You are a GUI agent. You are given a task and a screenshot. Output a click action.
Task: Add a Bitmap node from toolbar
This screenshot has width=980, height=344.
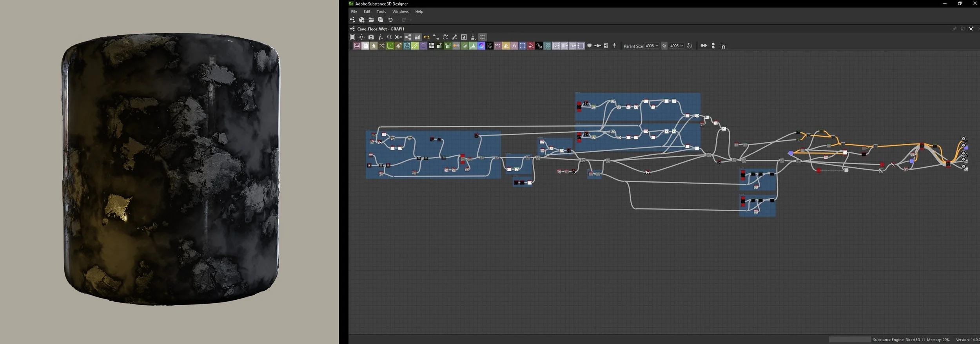[x=357, y=46]
